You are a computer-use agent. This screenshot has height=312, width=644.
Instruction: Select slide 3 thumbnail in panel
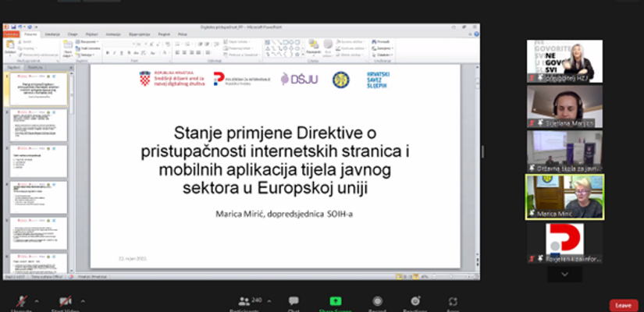[x=38, y=161]
